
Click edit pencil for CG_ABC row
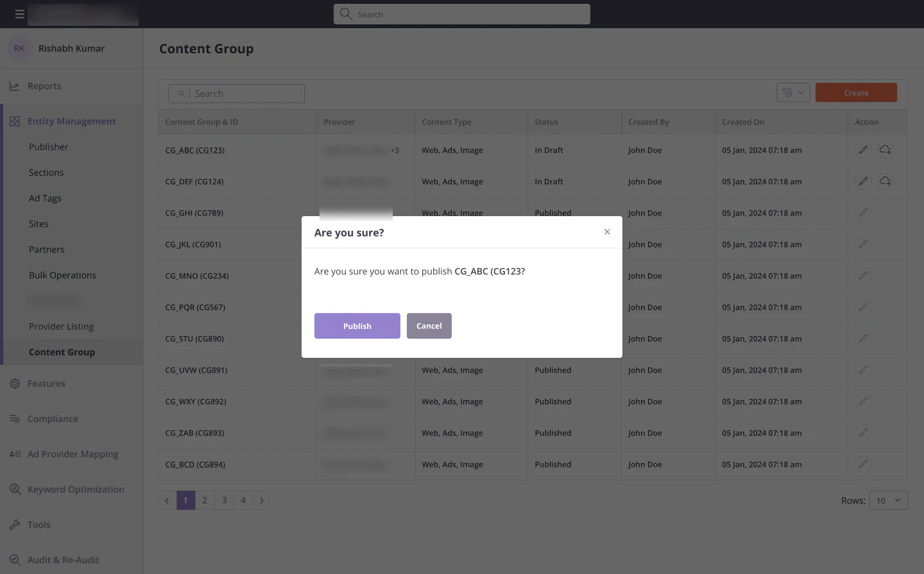click(864, 150)
